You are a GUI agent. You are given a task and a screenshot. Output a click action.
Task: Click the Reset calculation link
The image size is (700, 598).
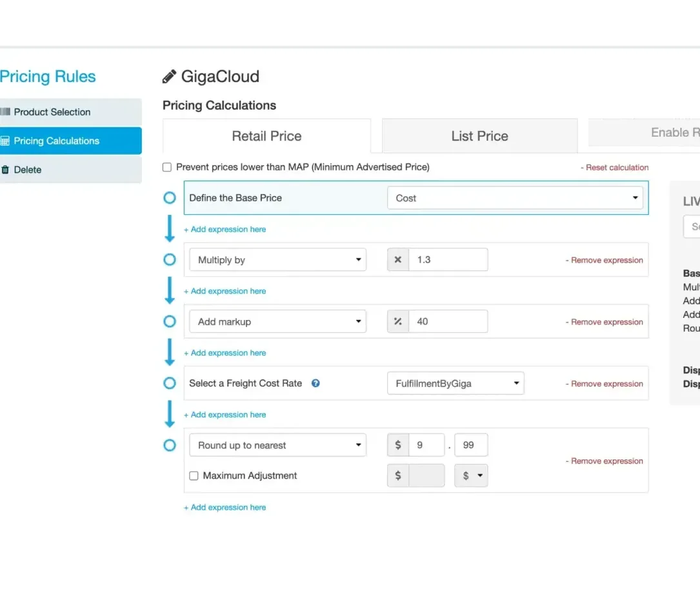click(614, 167)
